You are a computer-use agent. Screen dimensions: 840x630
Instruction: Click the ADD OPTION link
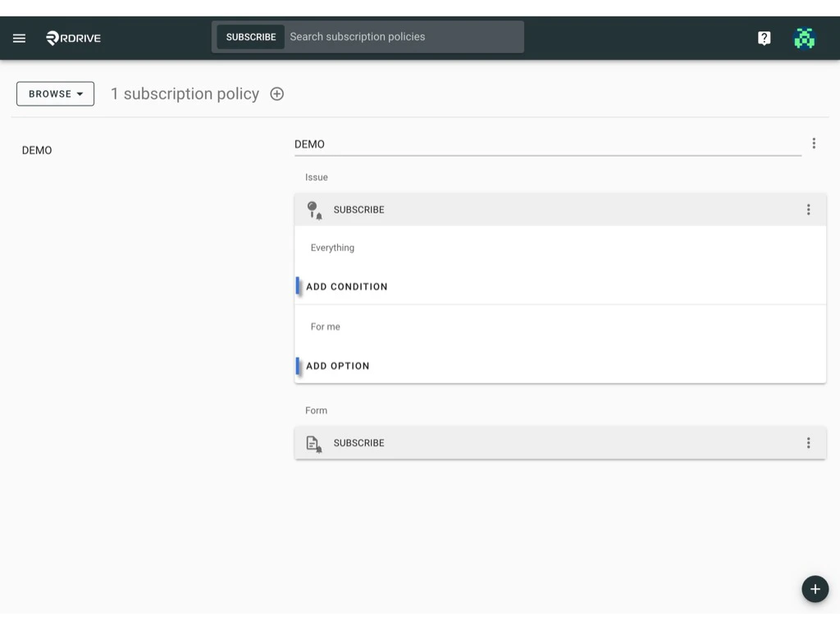(x=337, y=365)
